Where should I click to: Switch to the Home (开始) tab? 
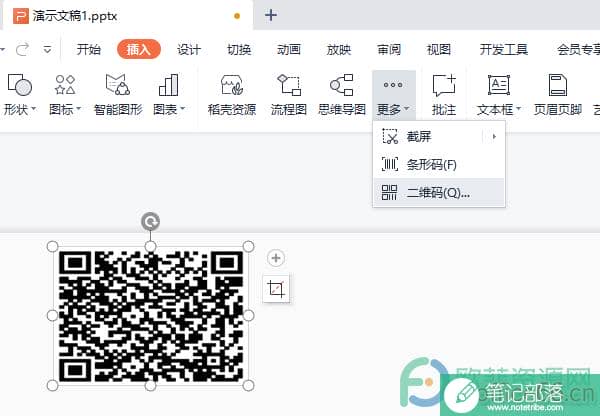pyautogui.click(x=89, y=49)
